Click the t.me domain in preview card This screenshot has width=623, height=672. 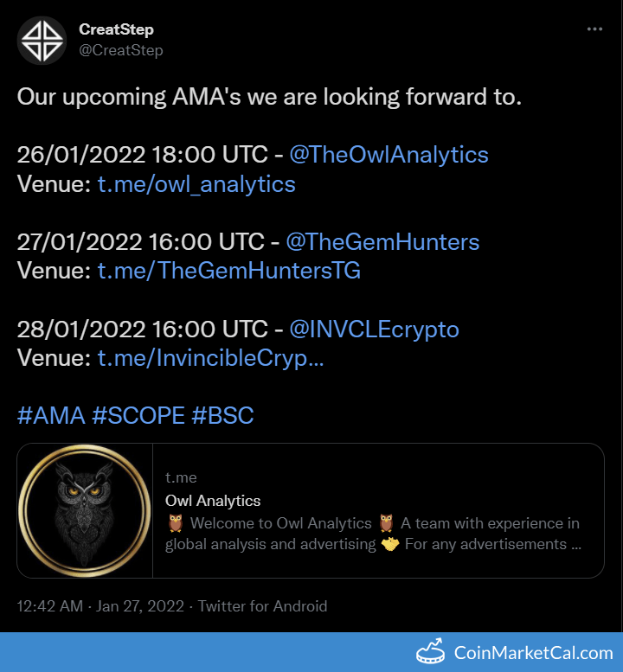(181, 477)
